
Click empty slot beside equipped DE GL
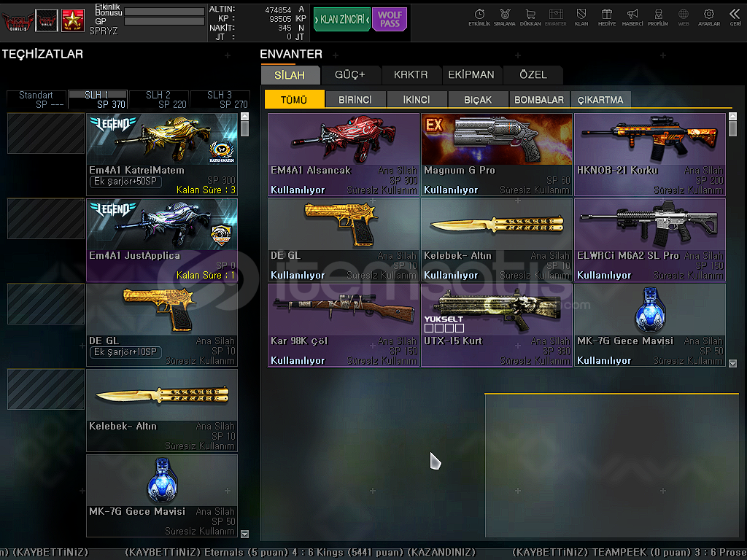46,304
